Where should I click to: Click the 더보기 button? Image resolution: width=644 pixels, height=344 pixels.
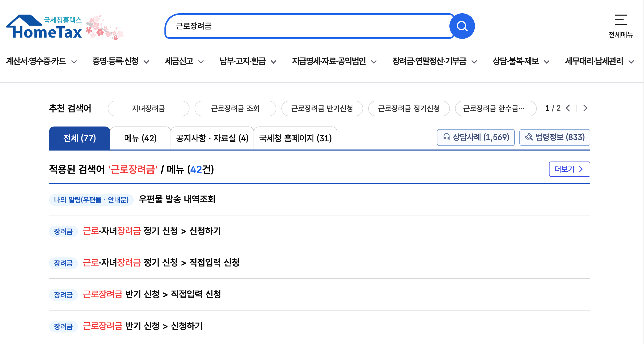coord(569,169)
